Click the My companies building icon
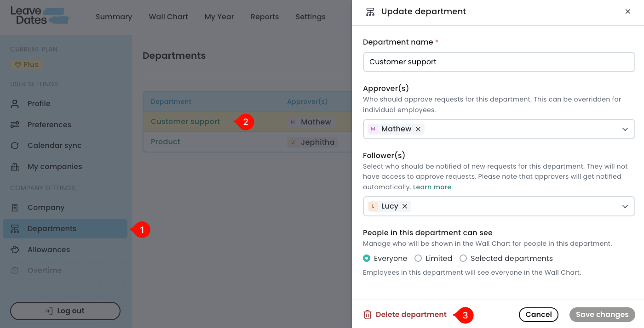 click(15, 167)
